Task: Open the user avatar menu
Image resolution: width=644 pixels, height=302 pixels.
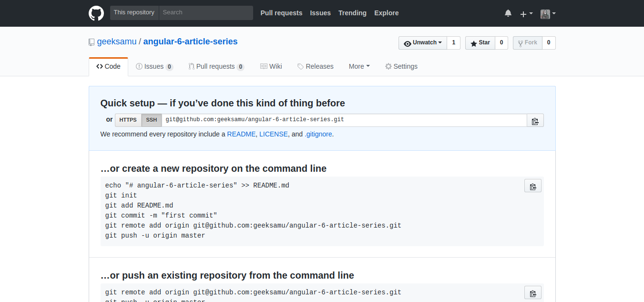Action: tap(548, 14)
